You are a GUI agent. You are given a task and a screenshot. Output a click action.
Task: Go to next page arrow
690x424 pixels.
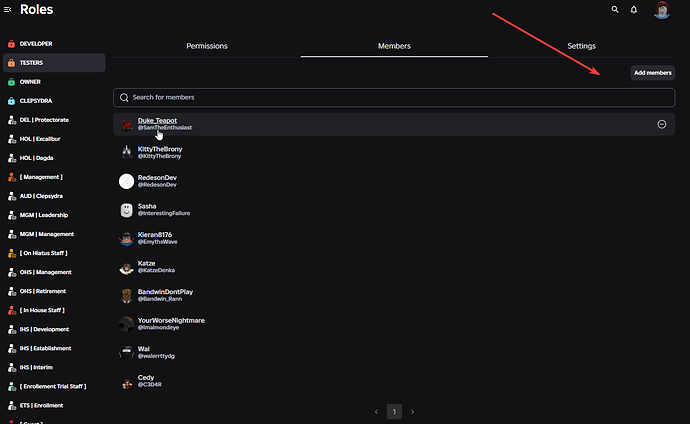coord(412,412)
